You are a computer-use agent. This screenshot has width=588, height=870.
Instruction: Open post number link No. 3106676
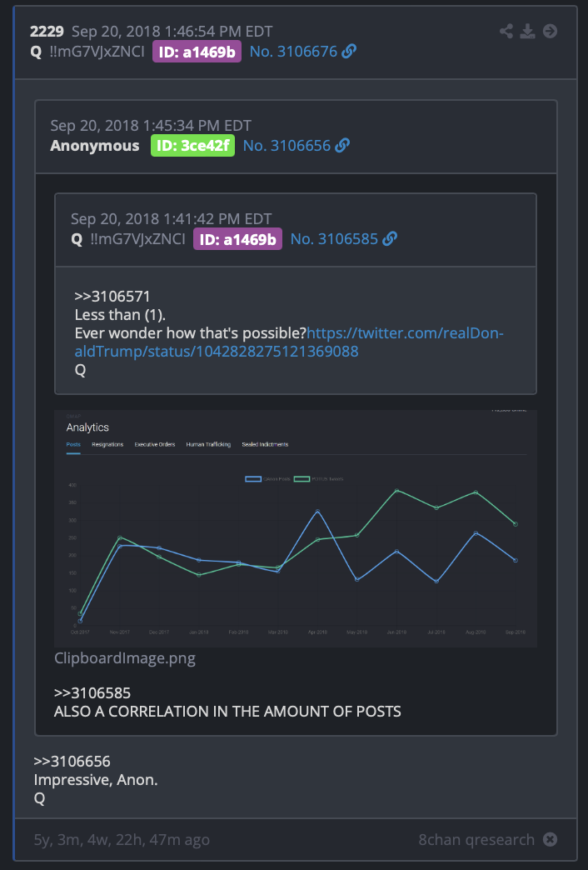(x=293, y=52)
